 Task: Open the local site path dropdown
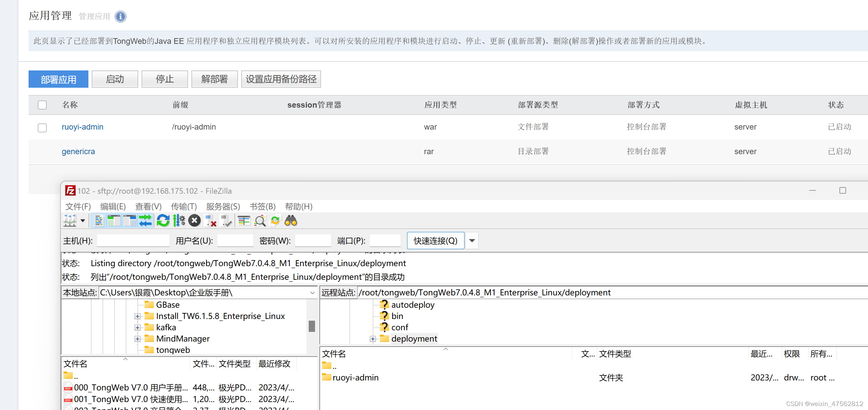[312, 293]
